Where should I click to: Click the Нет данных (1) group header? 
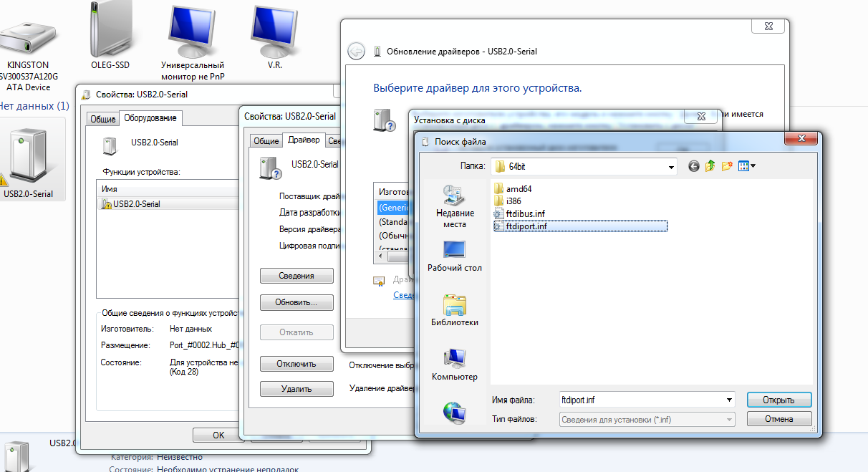pyautogui.click(x=34, y=105)
